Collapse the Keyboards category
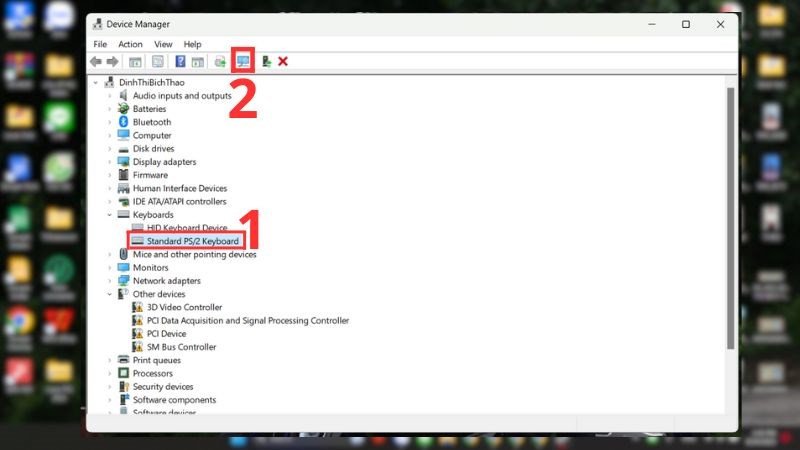The height and width of the screenshot is (450, 800). click(109, 215)
